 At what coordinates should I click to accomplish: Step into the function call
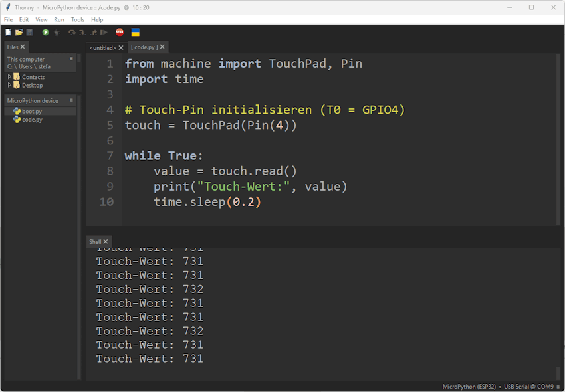tap(82, 31)
